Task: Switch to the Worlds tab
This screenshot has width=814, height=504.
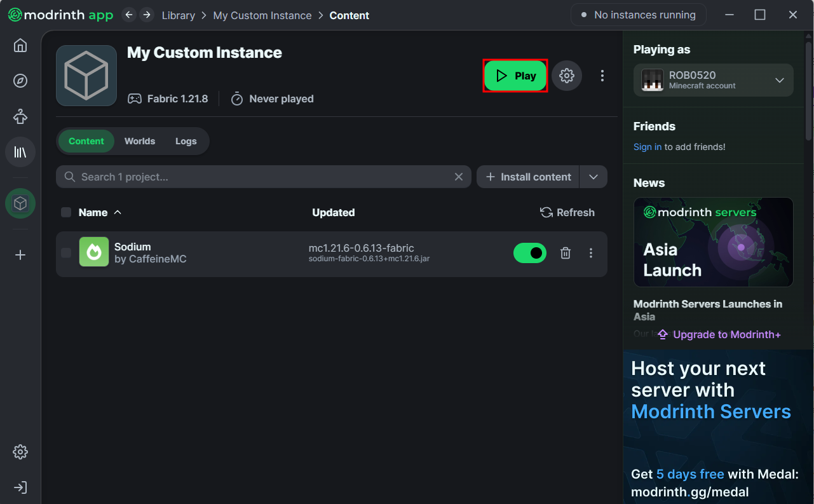Action: coord(140,141)
